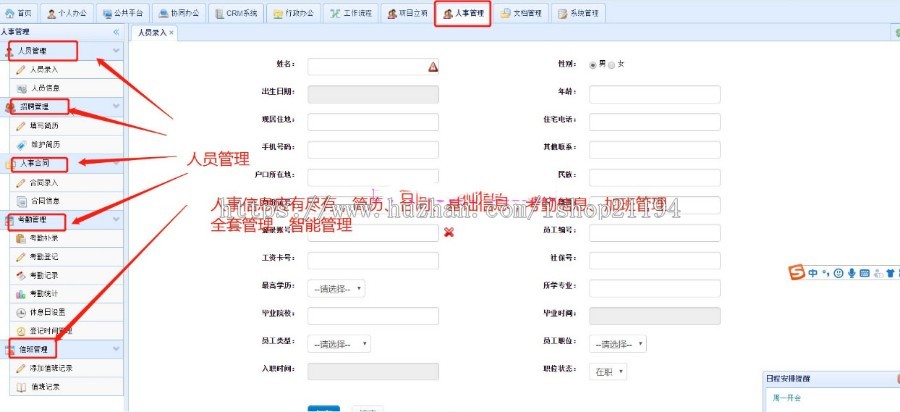900x412 pixels.
Task: Open the 系统管理 tab
Action: (578, 13)
